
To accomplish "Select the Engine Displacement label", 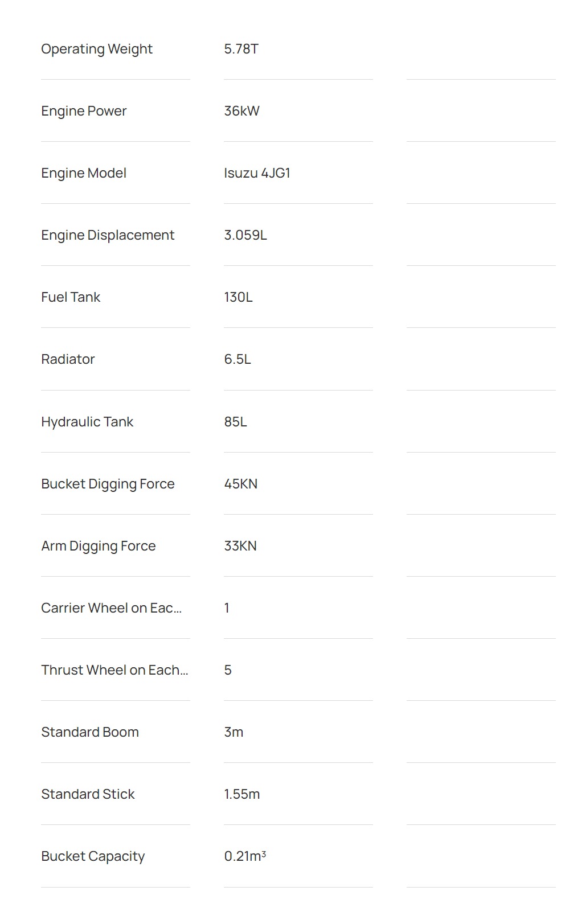I will 108,235.
